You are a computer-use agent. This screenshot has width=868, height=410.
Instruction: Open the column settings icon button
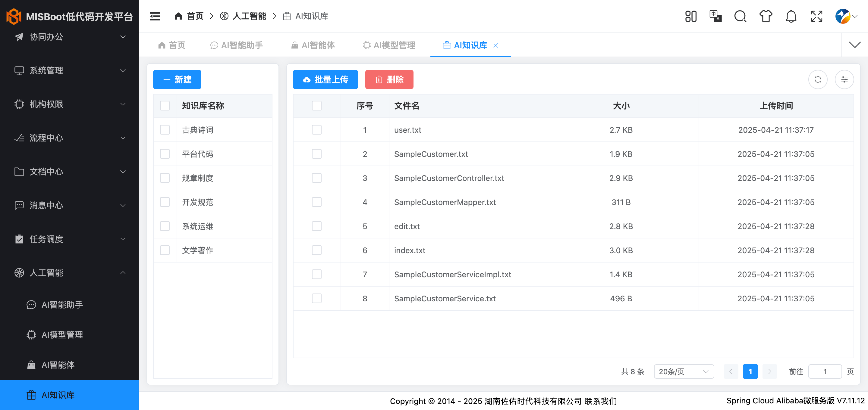844,79
